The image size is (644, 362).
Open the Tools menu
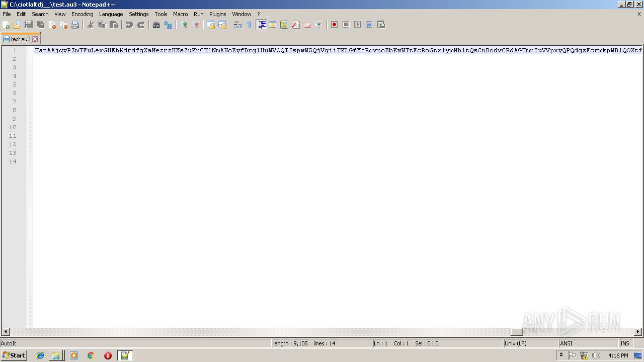161,14
